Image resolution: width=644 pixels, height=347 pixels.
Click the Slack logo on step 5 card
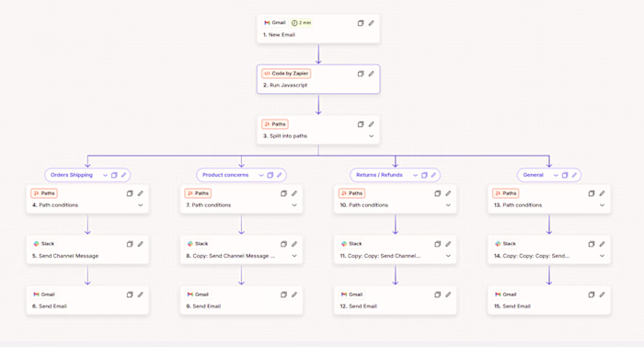tap(36, 244)
